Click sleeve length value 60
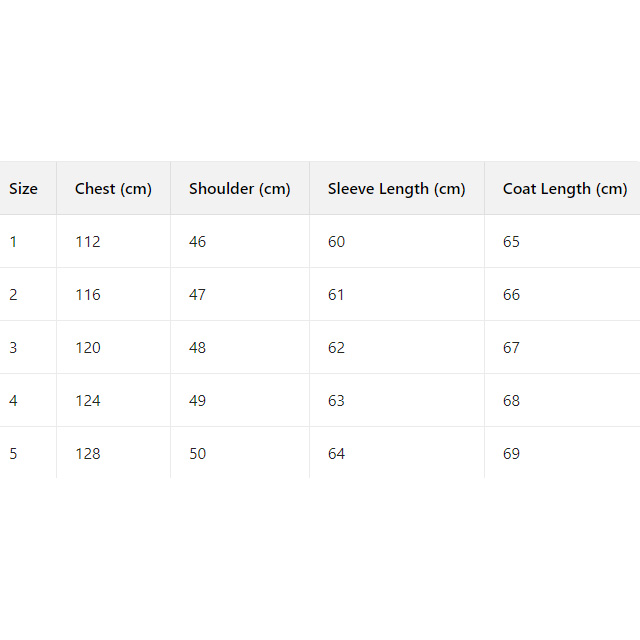The width and height of the screenshot is (640, 640). (336, 242)
